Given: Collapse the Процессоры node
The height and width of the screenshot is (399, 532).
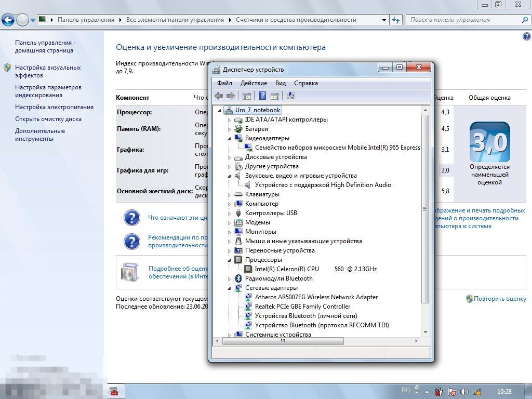Looking at the screenshot, I should coord(229,260).
